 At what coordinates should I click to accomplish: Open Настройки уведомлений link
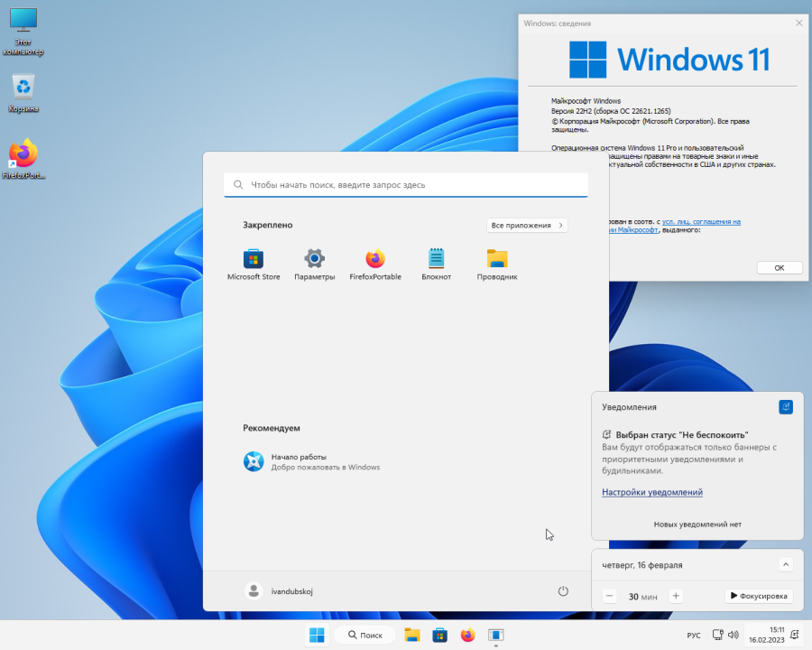(x=652, y=492)
